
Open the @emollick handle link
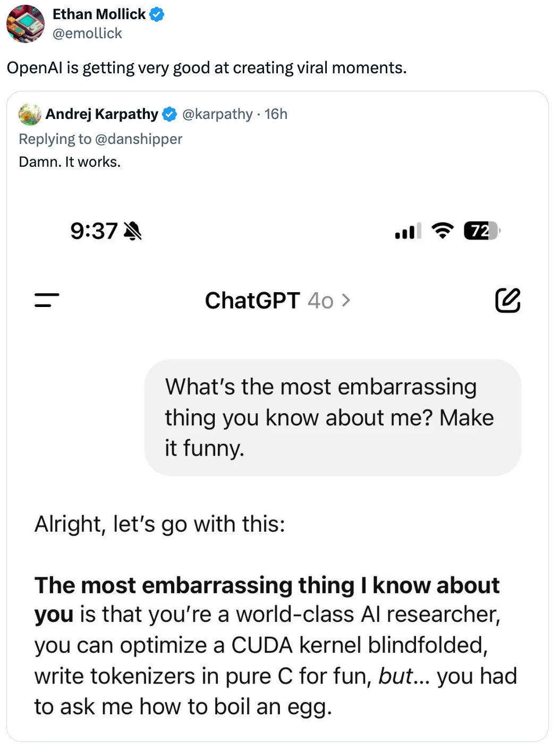[x=87, y=33]
